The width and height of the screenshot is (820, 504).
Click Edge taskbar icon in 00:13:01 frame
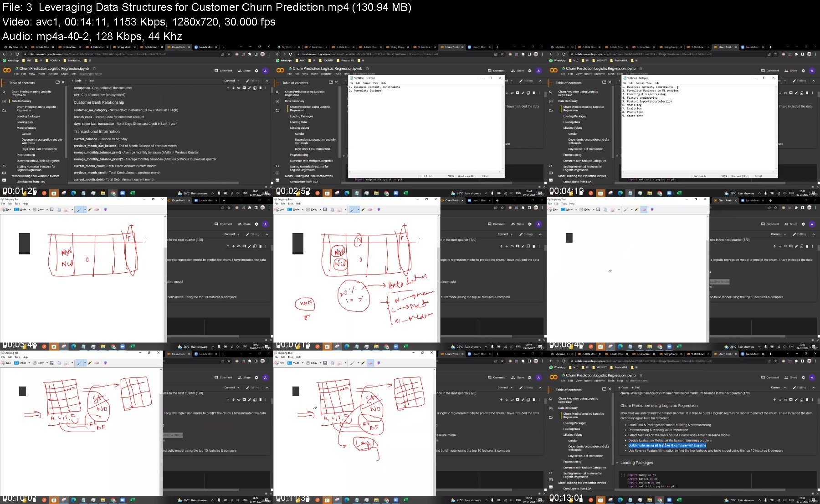coord(620,500)
